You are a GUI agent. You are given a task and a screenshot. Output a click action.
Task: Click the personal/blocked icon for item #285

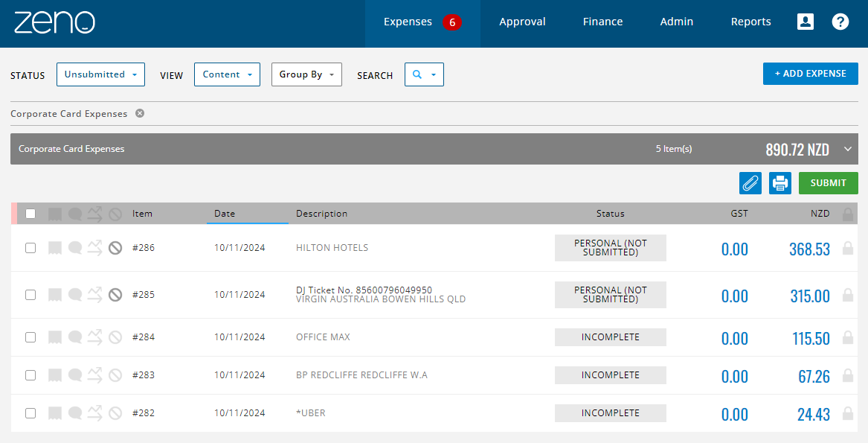click(x=115, y=295)
